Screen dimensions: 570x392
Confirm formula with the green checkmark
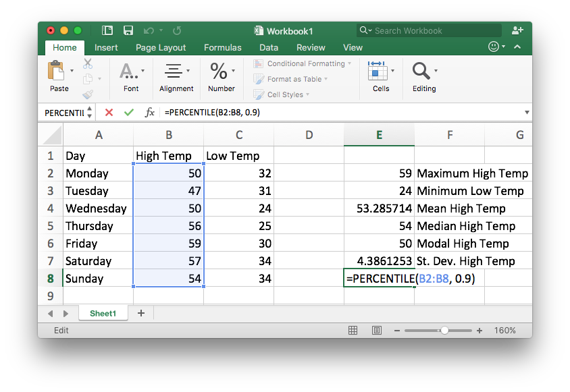128,113
